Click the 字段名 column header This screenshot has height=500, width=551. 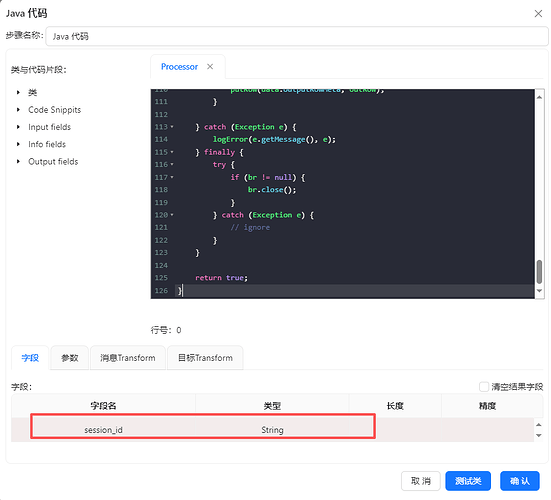(x=103, y=406)
